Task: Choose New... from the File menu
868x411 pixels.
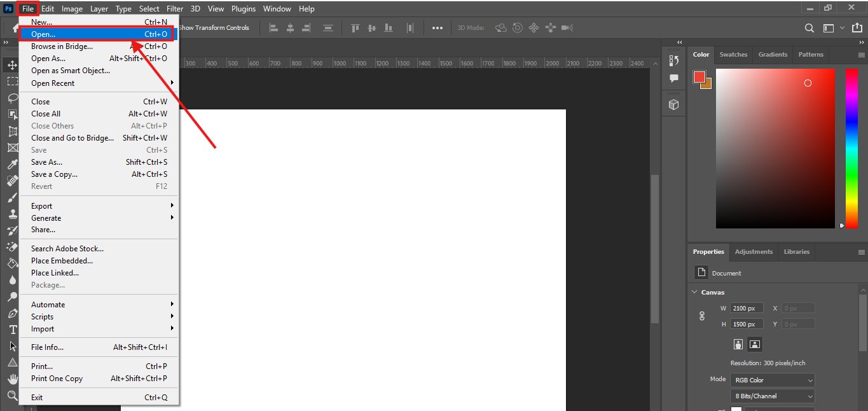Action: (100, 22)
